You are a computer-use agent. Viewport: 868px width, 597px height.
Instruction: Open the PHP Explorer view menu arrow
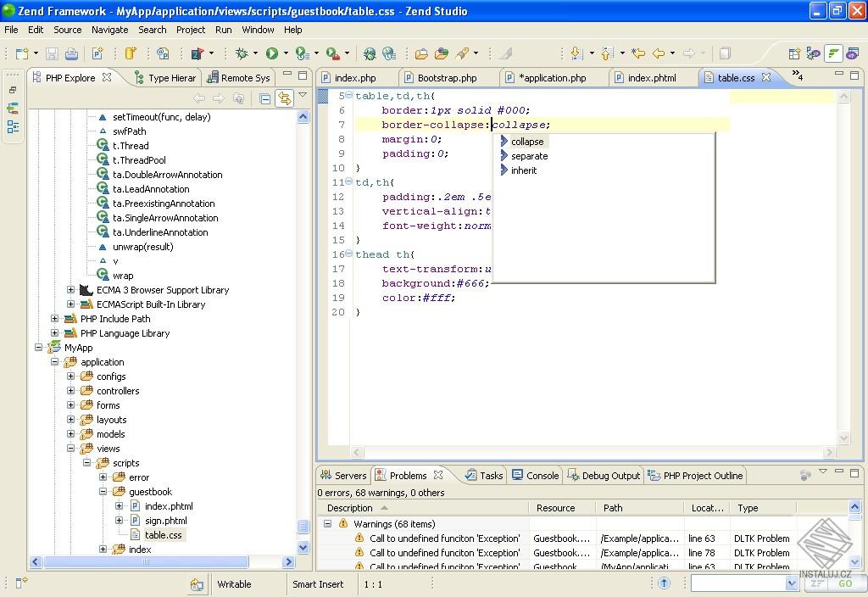pyautogui.click(x=302, y=95)
